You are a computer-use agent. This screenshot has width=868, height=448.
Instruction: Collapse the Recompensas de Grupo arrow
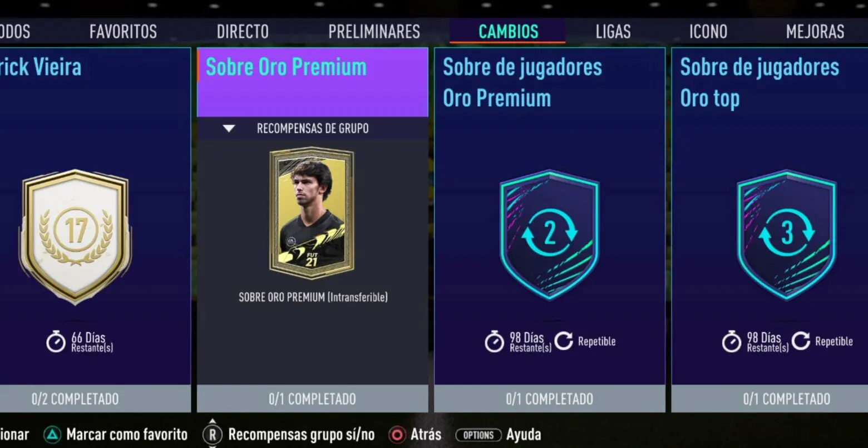229,129
